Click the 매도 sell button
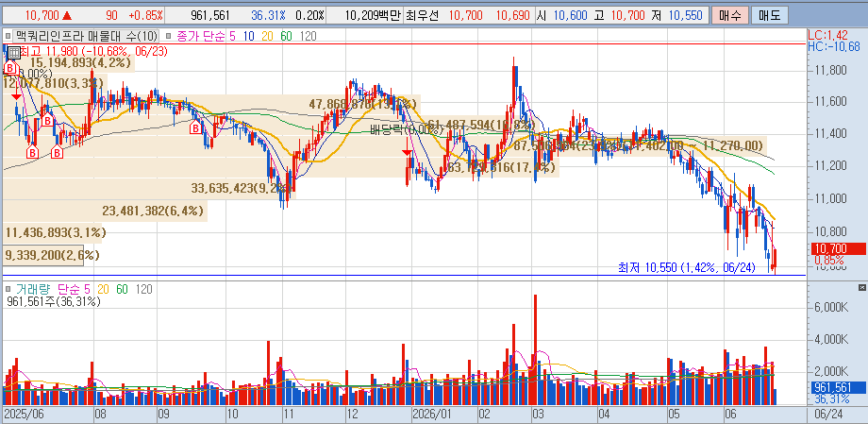This screenshot has width=868, height=424. tap(770, 15)
